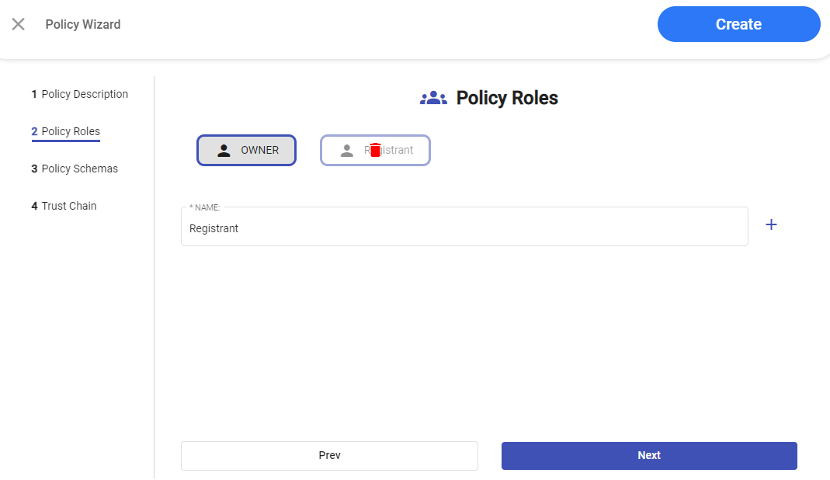Delete the Registrant role with the red trash icon

pos(375,150)
